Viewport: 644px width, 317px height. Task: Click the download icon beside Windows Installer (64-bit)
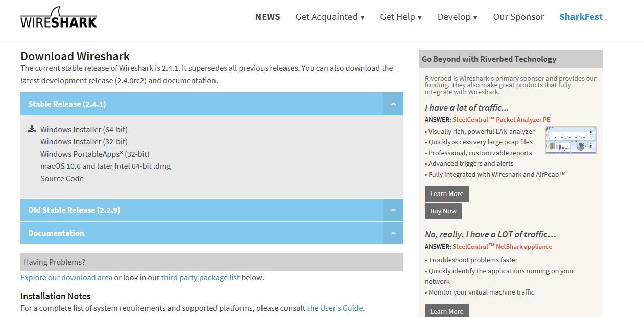click(x=32, y=129)
